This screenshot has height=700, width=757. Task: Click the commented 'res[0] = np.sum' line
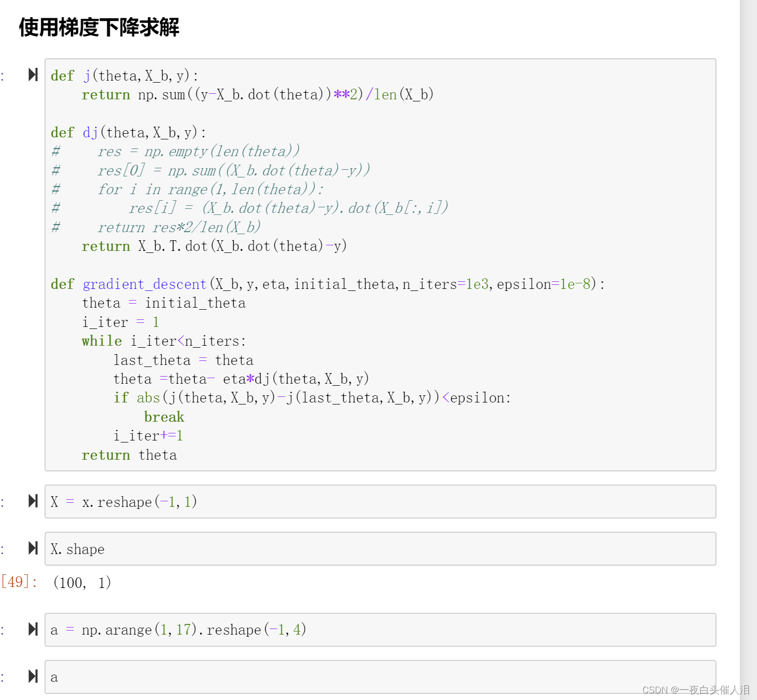click(x=210, y=171)
